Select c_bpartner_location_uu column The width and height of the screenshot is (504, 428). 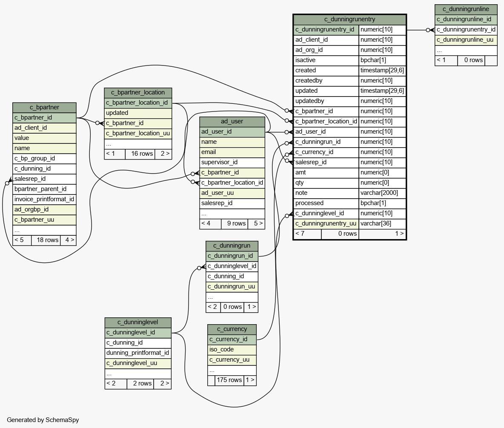coord(138,134)
